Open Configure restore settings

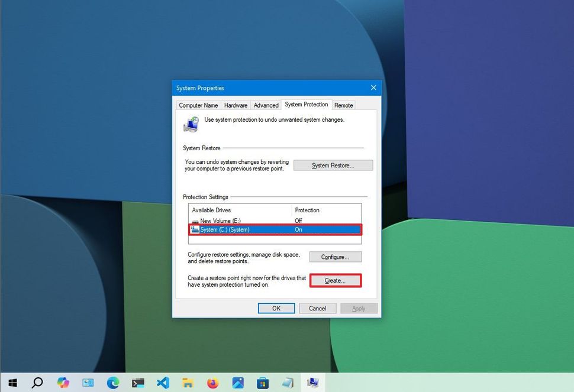(x=335, y=257)
